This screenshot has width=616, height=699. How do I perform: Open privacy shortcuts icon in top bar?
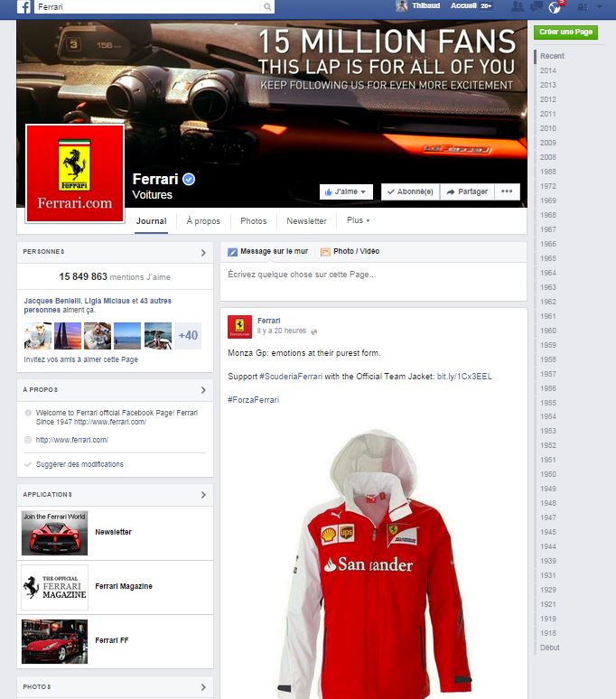pyautogui.click(x=583, y=6)
